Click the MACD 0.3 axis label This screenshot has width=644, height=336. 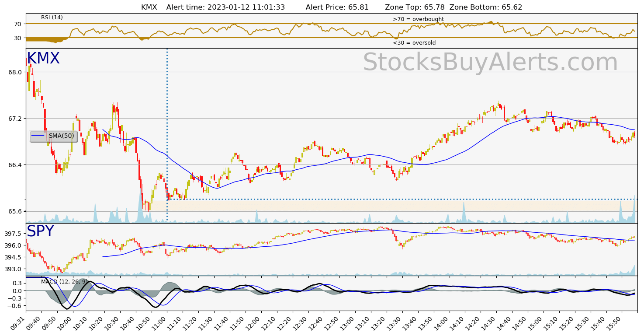[x=17, y=283]
